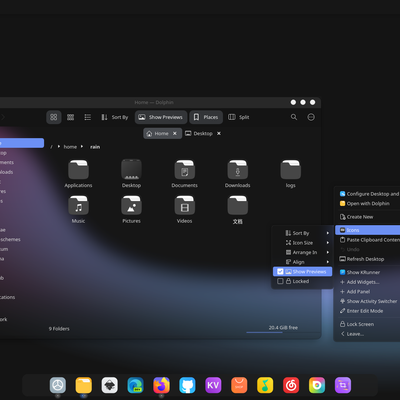The width and height of the screenshot is (400, 400).
Task: Launch the yellow music note app
Action: click(x=265, y=385)
